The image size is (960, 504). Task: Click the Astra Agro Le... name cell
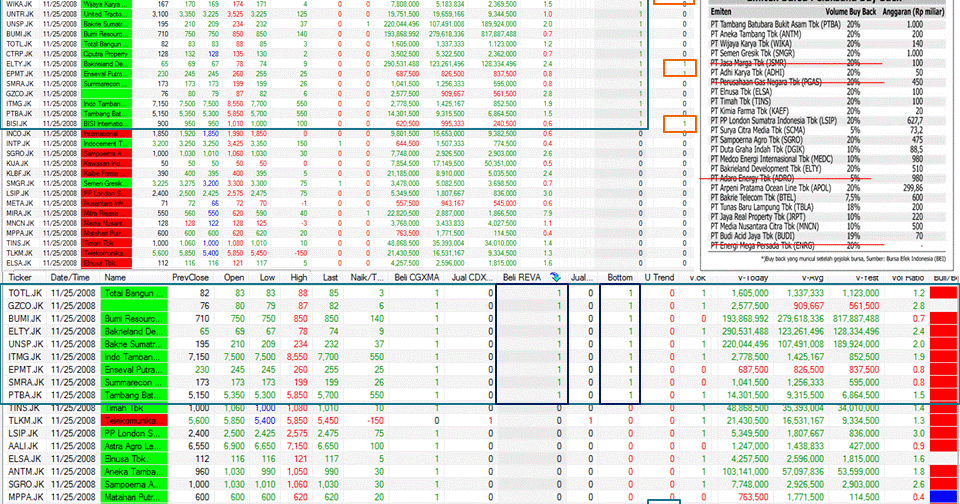(x=133, y=446)
